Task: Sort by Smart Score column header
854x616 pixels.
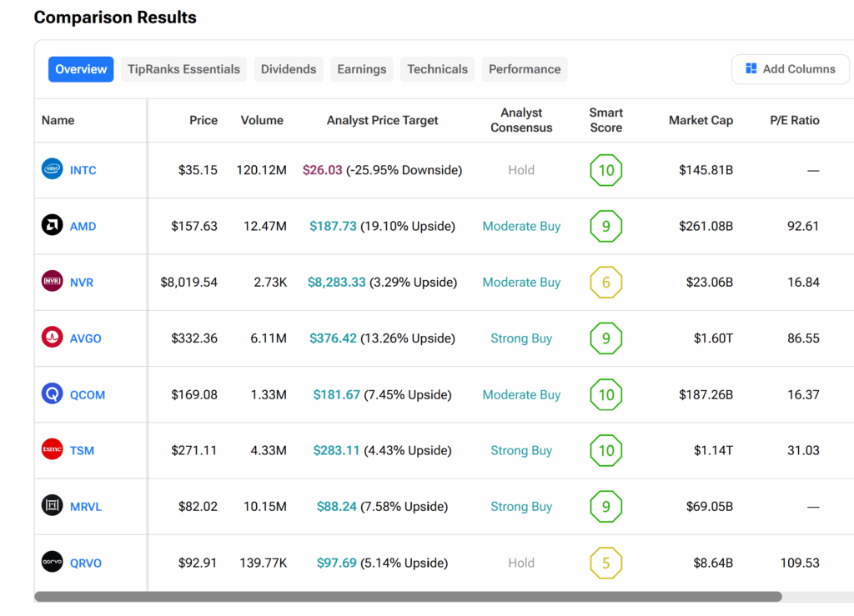Action: pos(606,120)
